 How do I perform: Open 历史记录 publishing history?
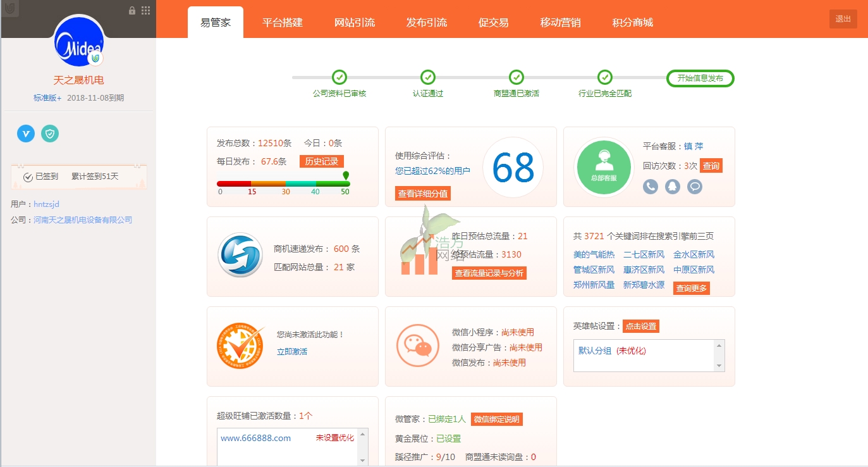click(321, 161)
